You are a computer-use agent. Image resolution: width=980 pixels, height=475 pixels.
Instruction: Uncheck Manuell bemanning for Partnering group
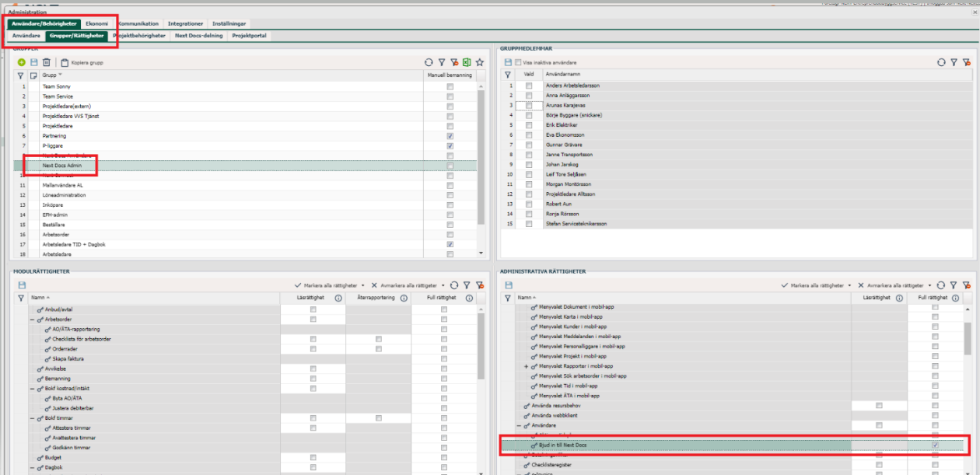[450, 136]
